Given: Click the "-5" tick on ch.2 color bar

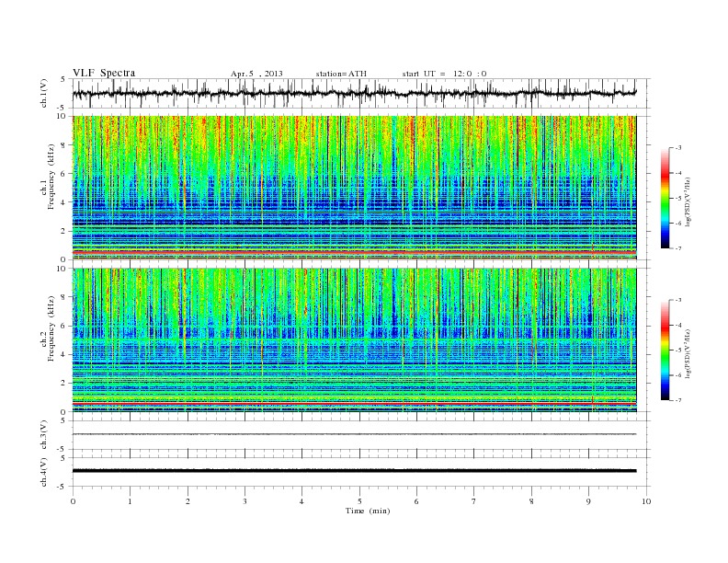Looking at the screenshot, I should click(677, 350).
